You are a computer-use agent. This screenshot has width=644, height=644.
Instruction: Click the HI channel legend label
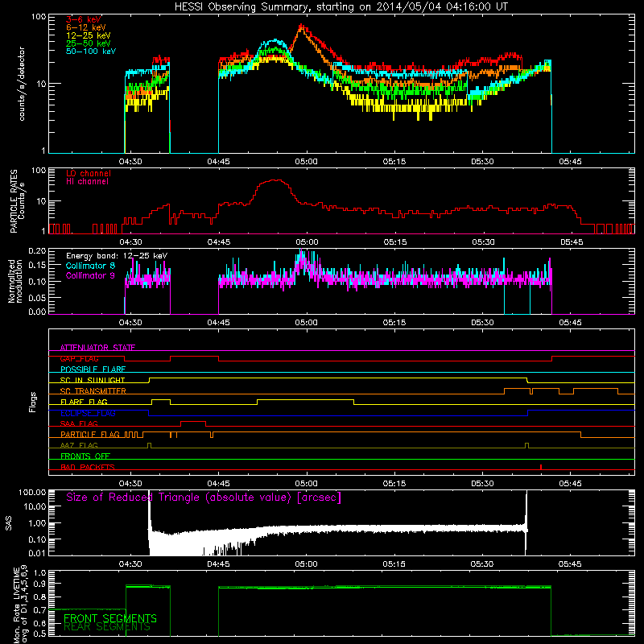tap(87, 182)
